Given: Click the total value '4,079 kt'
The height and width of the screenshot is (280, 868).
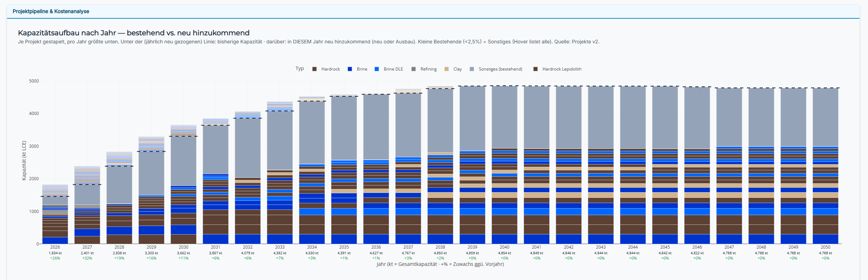Looking at the screenshot, I should [x=248, y=253].
